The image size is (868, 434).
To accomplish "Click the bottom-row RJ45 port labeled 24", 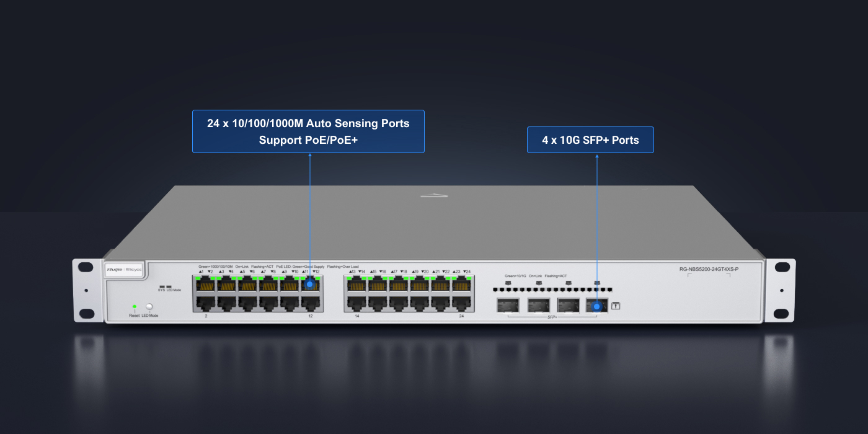I will 462,303.
